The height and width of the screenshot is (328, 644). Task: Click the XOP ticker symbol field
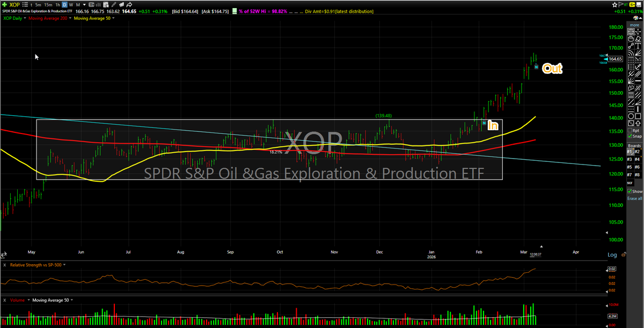point(14,5)
